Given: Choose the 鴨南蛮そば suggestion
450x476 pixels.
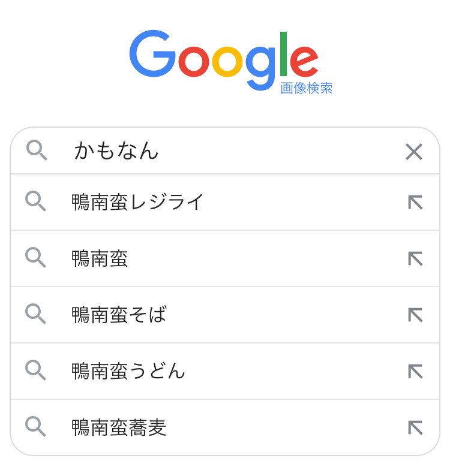Looking at the screenshot, I should point(119,315).
